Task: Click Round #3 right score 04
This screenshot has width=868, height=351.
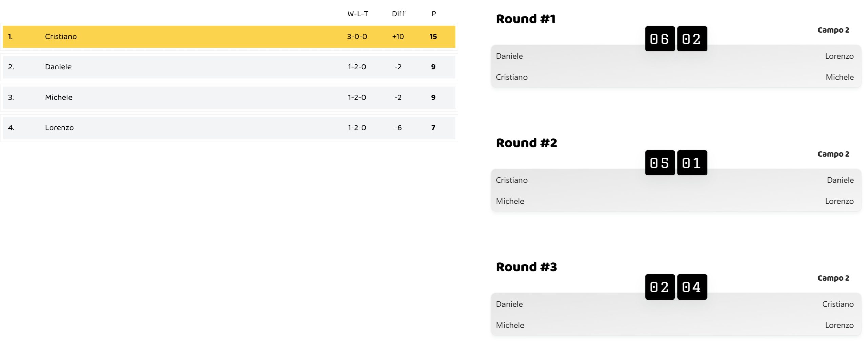Action: click(692, 287)
